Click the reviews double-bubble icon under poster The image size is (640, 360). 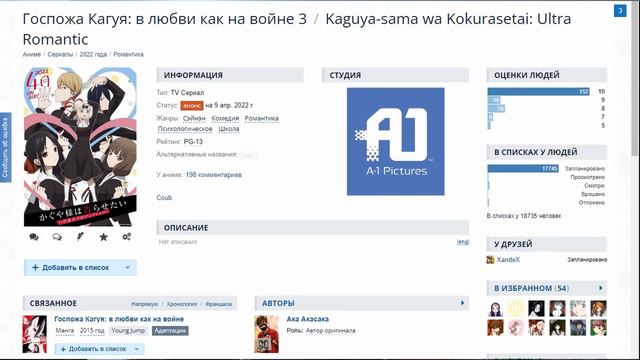[x=57, y=237]
